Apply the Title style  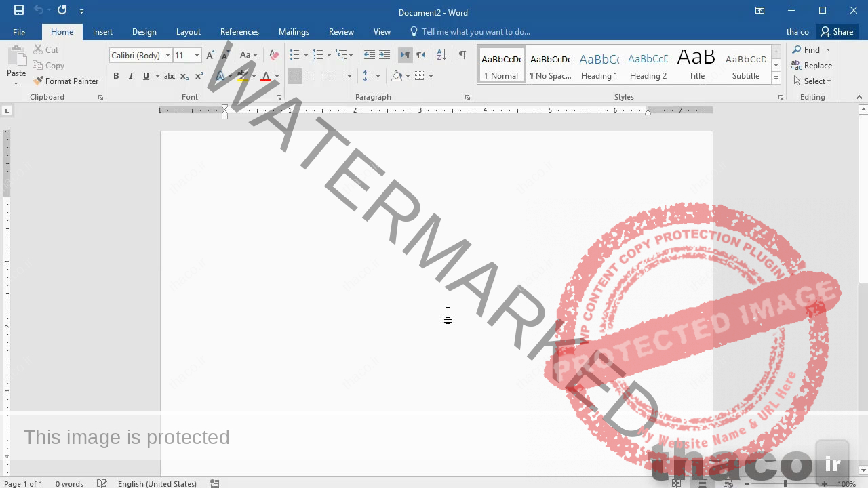pos(696,66)
